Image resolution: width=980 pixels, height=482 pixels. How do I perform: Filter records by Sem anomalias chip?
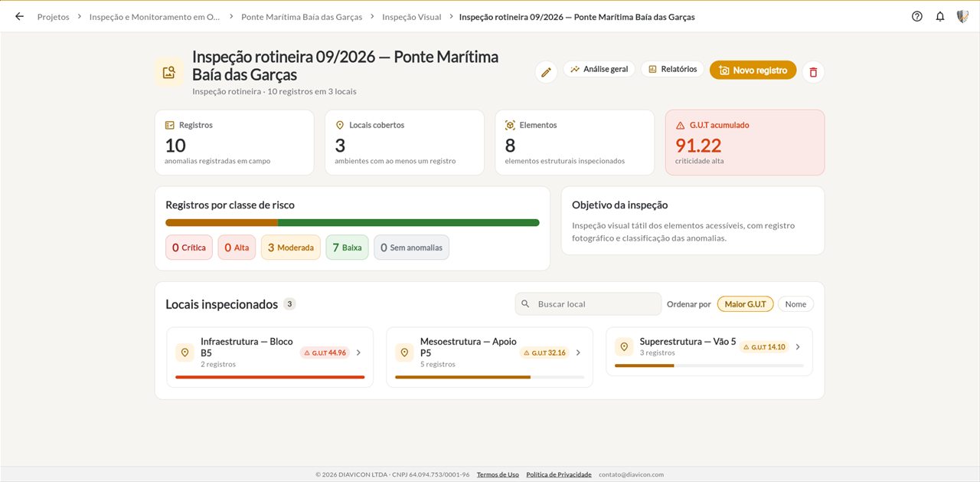[412, 248]
